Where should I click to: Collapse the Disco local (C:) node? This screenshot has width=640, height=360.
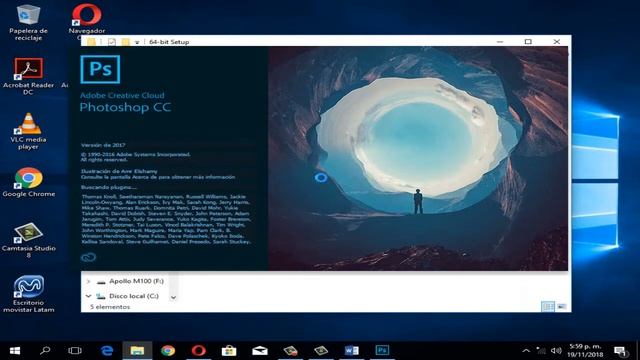pyautogui.click(x=88, y=296)
